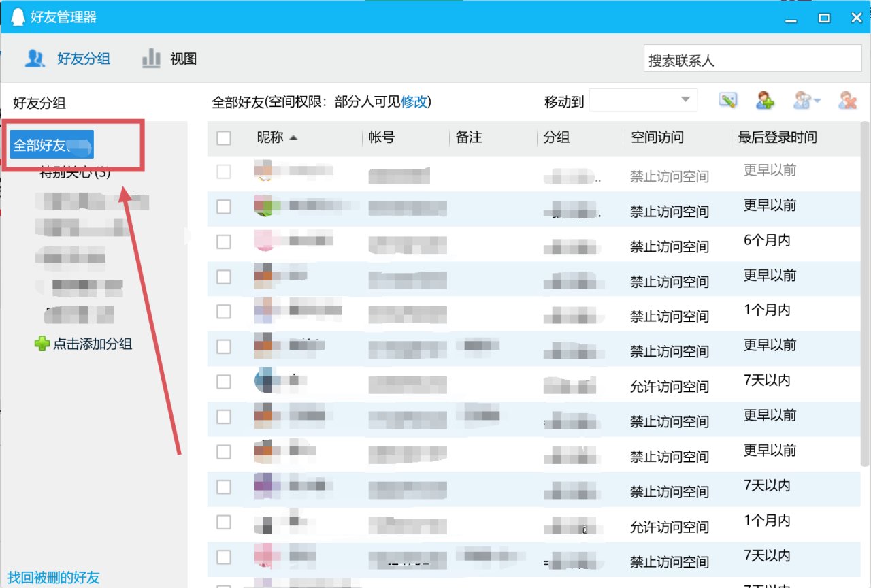Image resolution: width=871 pixels, height=588 pixels.
Task: Check the first friend row checkbox
Action: [x=224, y=172]
